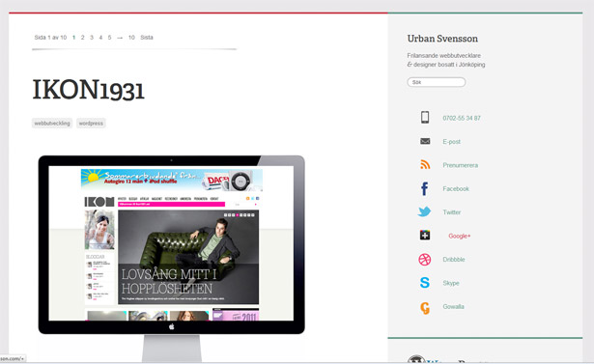594x364 pixels.
Task: Click the 'Sida 1 av 10' text
Action: pyautogui.click(x=50, y=38)
